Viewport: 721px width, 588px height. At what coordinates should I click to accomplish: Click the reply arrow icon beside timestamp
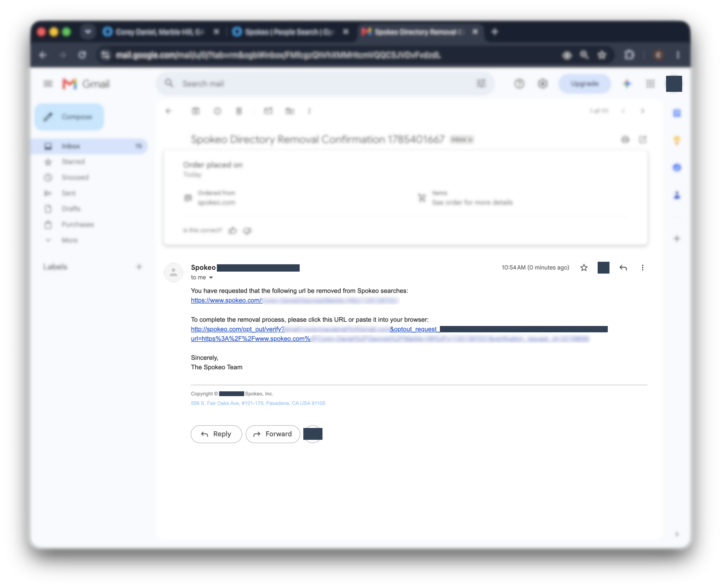pyautogui.click(x=623, y=268)
